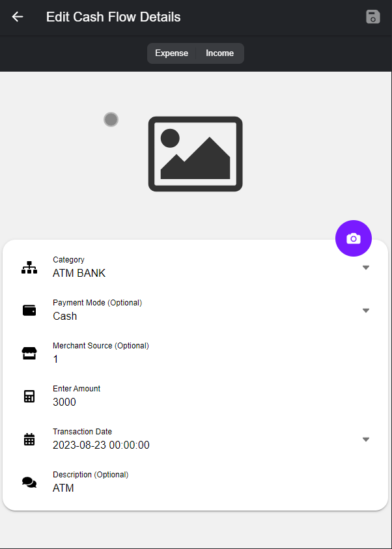The height and width of the screenshot is (549, 392).
Task: Click the description chat bubbles icon
Action: pos(29,482)
